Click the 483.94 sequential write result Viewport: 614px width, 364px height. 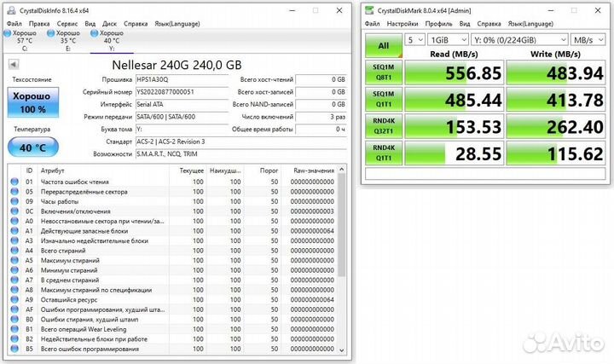(x=556, y=72)
